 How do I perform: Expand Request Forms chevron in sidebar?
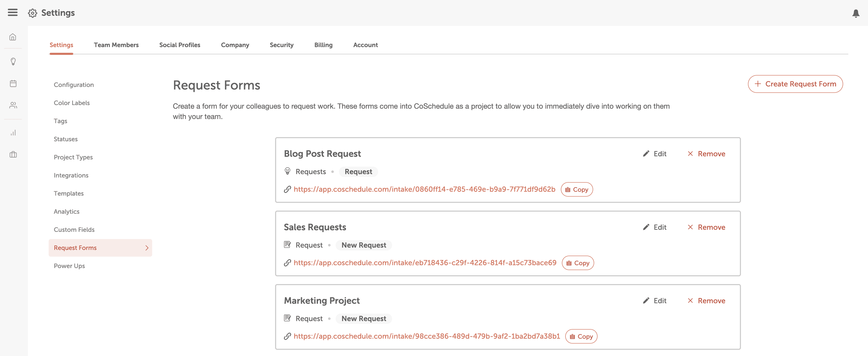146,248
